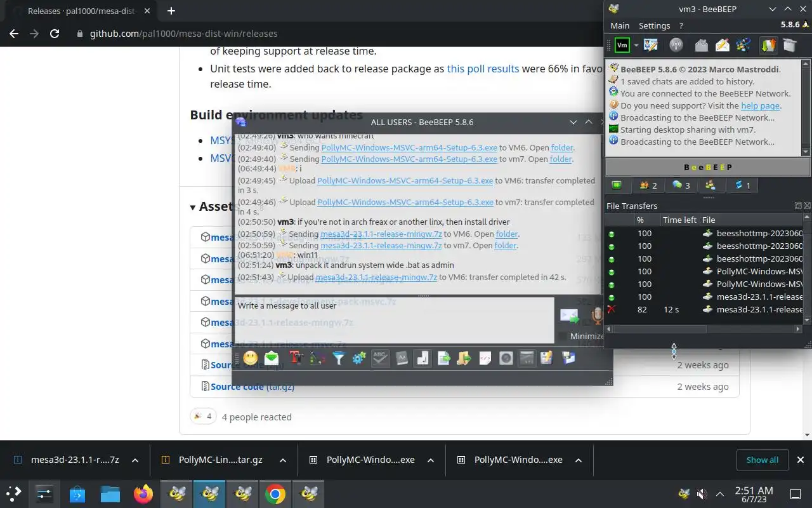
Task: Click Show all downloads button
Action: point(762,460)
